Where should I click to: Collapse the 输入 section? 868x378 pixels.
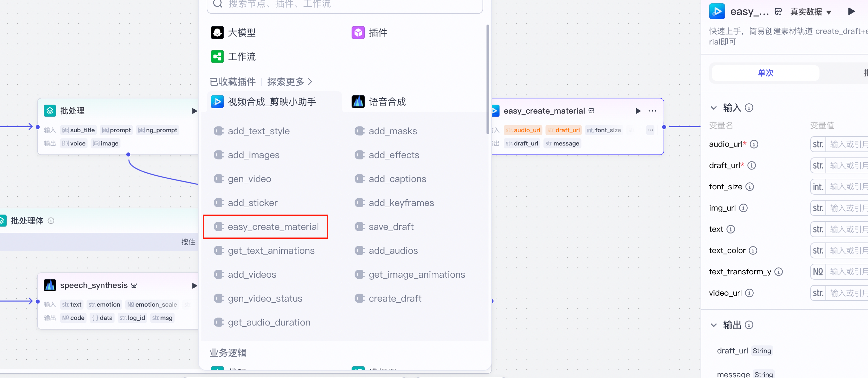714,108
